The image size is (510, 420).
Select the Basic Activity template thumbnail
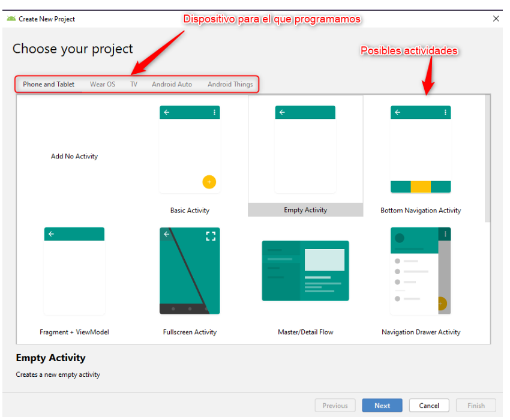(x=190, y=150)
